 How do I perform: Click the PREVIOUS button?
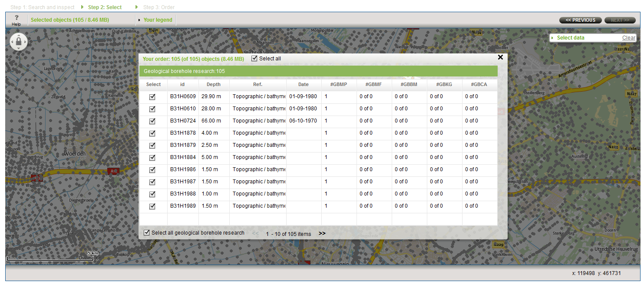pos(580,20)
